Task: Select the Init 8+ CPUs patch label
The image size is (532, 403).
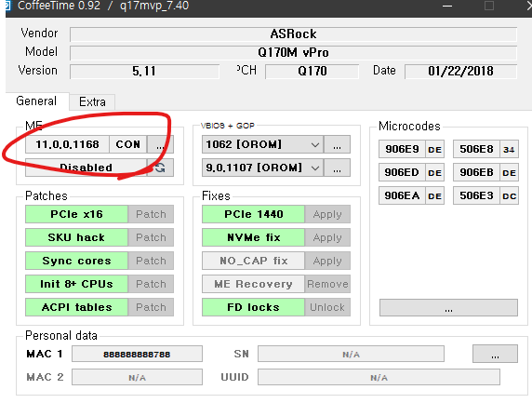Action: tap(76, 284)
